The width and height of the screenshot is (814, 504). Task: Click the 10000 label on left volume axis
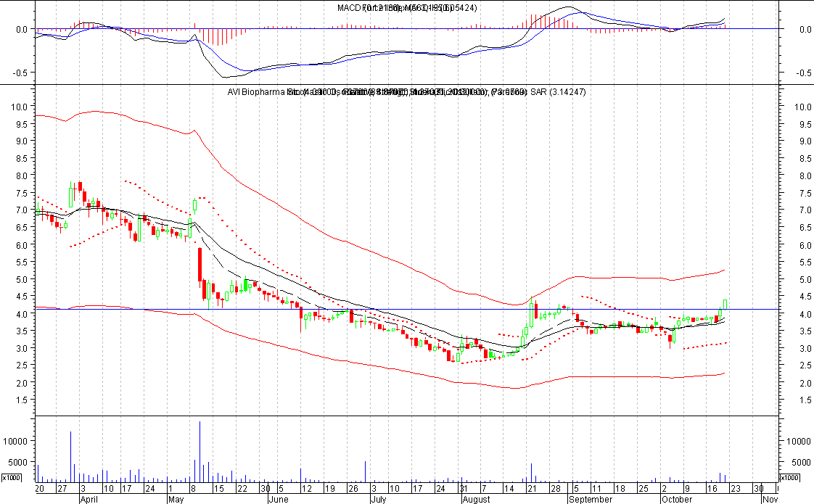click(x=16, y=441)
